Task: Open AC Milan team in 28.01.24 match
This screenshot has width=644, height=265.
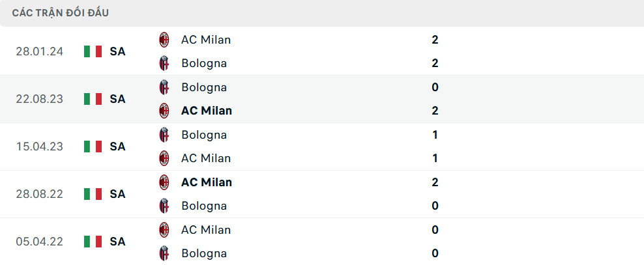Action: 206,40
